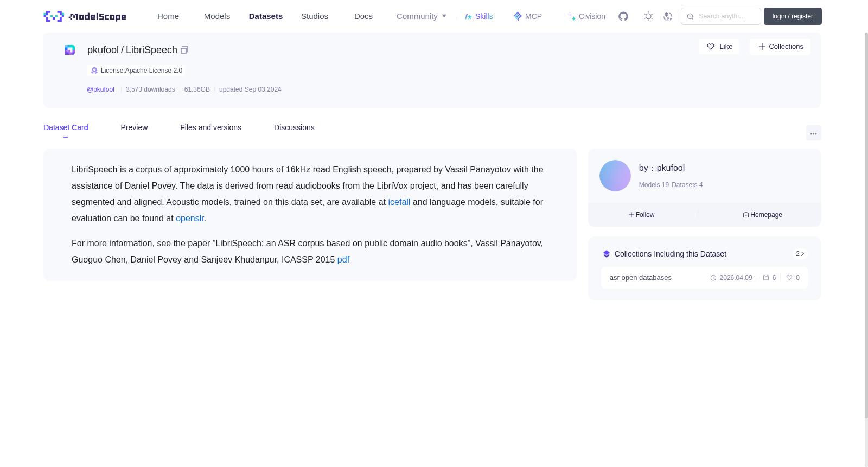The image size is (868, 467).
Task: Click the MCP diamond icon
Action: point(518,16)
